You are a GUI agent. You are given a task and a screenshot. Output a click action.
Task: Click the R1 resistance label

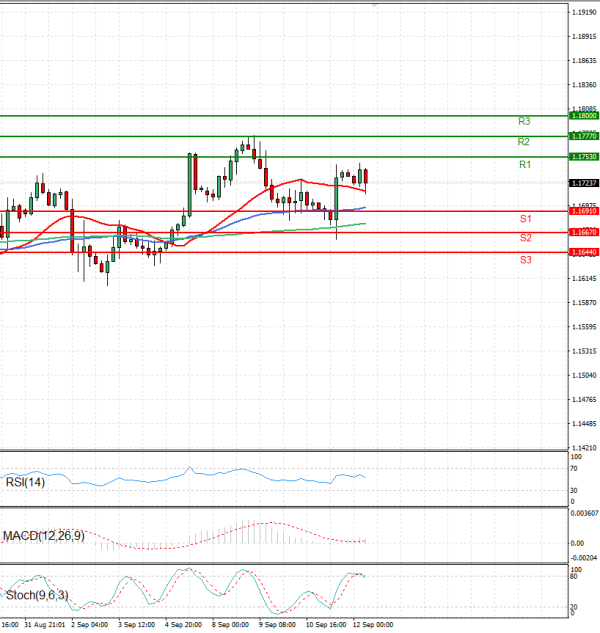pyautogui.click(x=525, y=164)
